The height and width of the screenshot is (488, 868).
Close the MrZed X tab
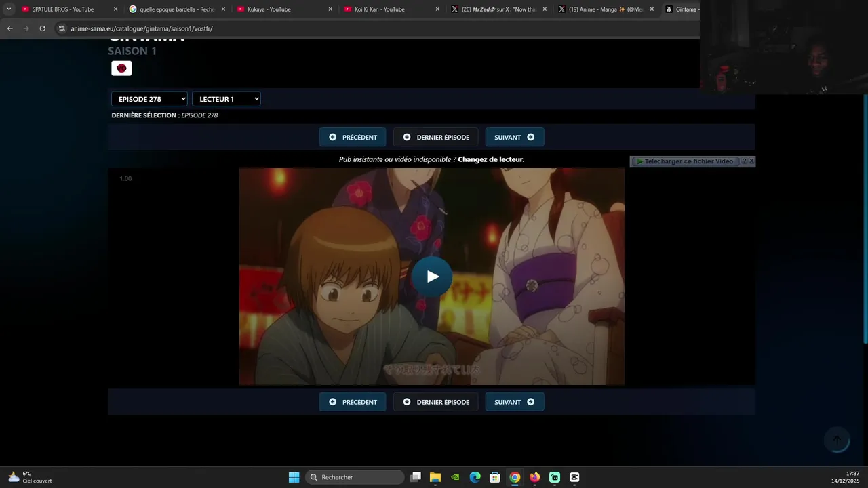pos(545,9)
